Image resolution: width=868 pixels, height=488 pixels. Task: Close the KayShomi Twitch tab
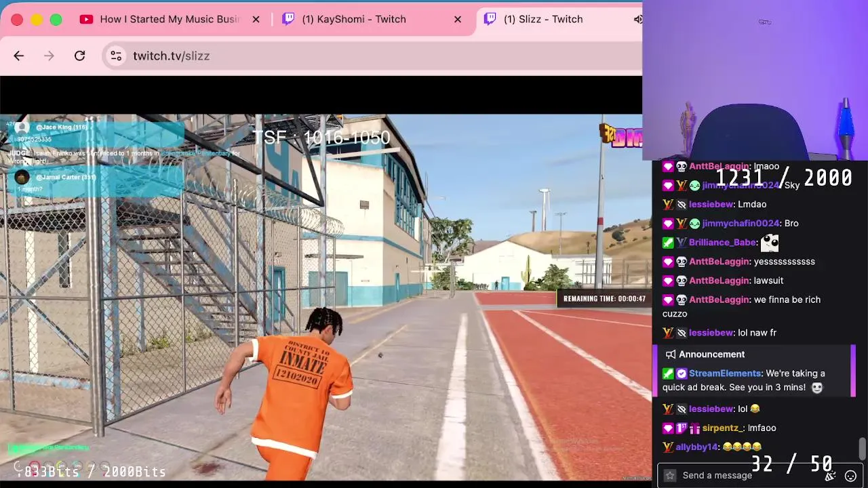click(458, 19)
